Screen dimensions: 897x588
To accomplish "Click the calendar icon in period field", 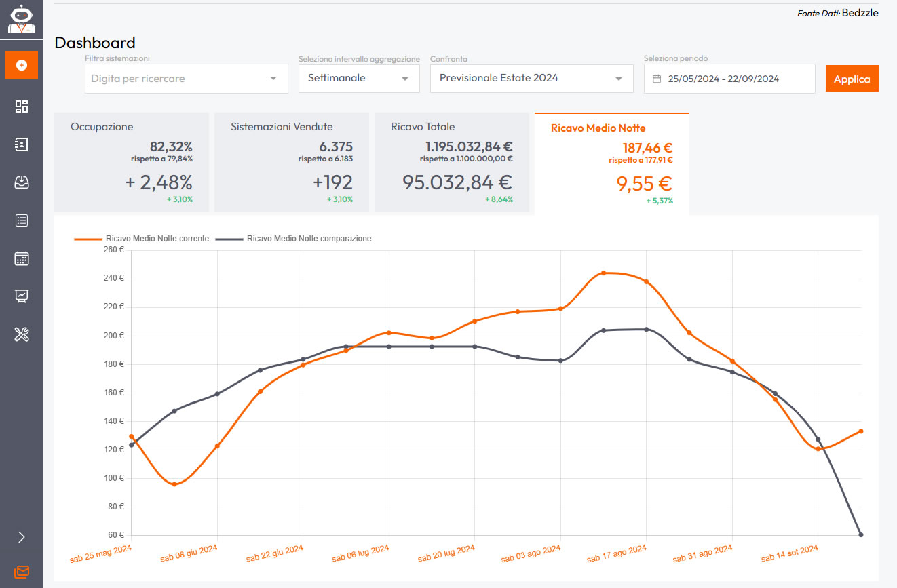I will pyautogui.click(x=656, y=79).
